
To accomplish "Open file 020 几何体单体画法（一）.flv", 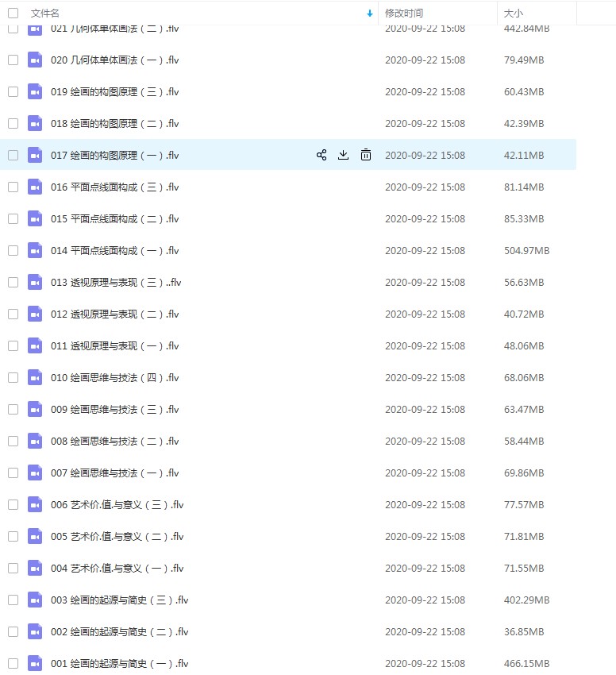I will pos(114,60).
